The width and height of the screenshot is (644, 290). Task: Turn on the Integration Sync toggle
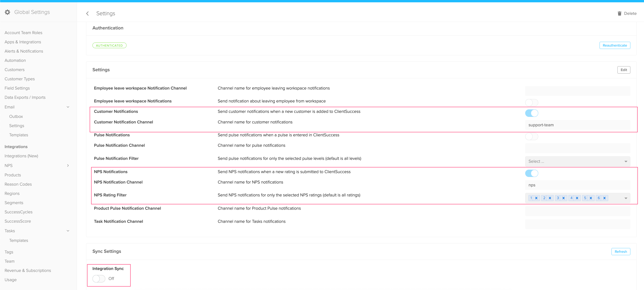(99, 278)
